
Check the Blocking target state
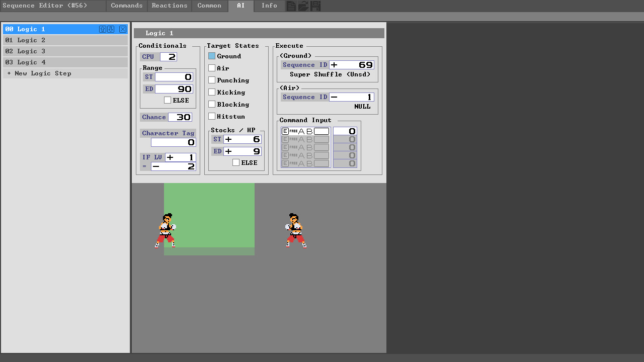point(212,104)
